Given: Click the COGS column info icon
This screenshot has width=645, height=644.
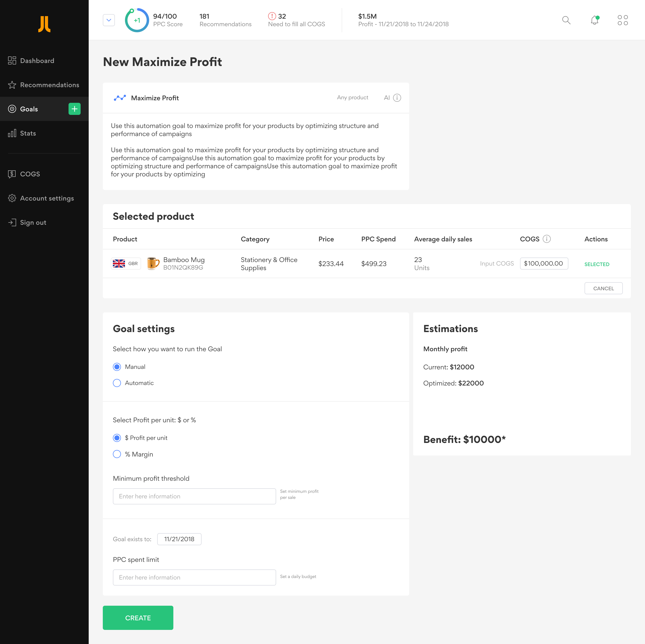Looking at the screenshot, I should click(x=546, y=239).
